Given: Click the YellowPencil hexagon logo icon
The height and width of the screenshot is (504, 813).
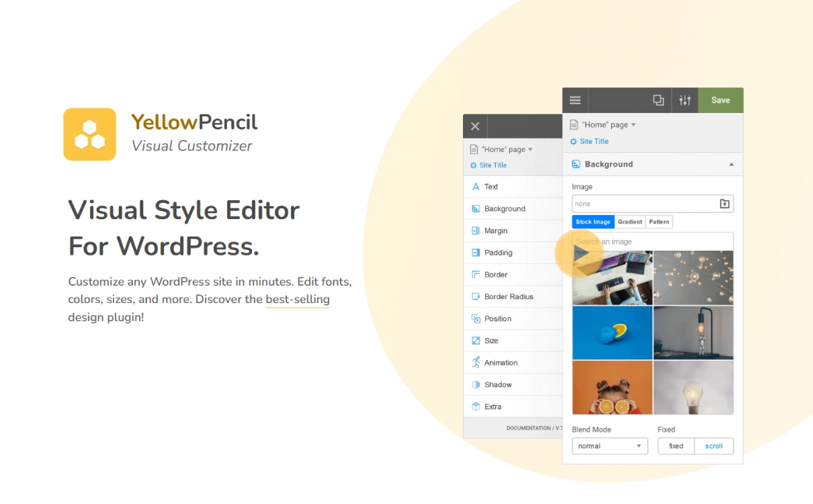Looking at the screenshot, I should (x=89, y=134).
